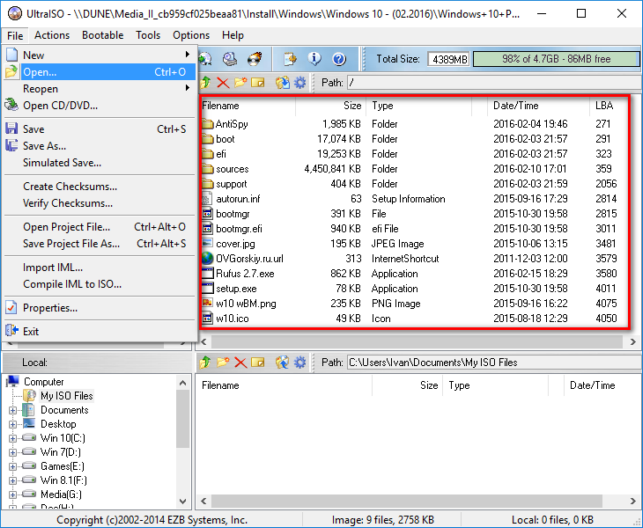The width and height of the screenshot is (643, 528).
Task: Click the image Path field showing /
Action: (x=493, y=83)
